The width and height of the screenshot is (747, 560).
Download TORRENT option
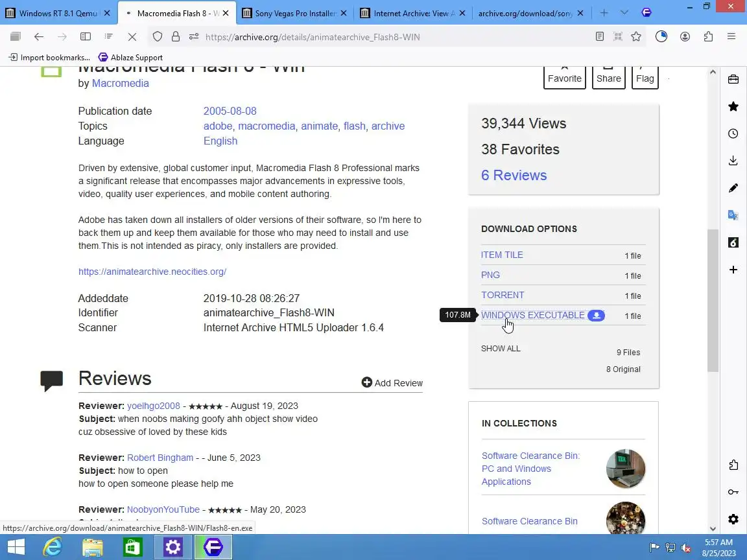(x=502, y=295)
